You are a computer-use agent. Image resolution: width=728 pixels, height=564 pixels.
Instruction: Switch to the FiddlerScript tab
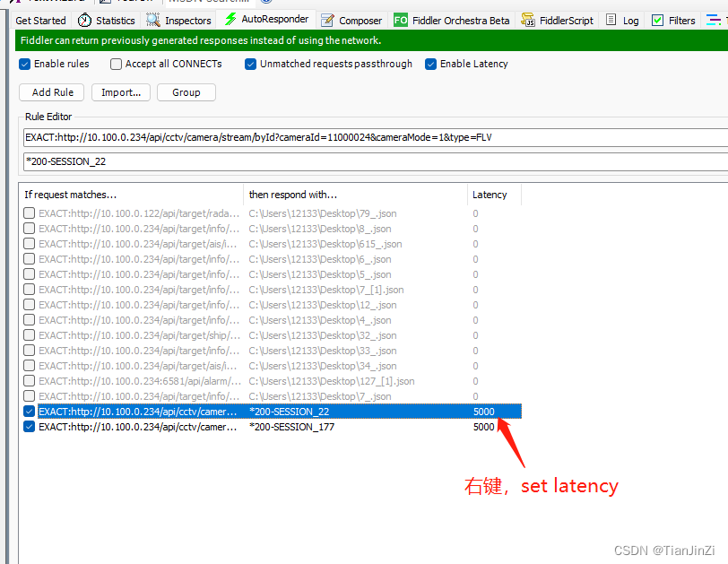tap(567, 21)
